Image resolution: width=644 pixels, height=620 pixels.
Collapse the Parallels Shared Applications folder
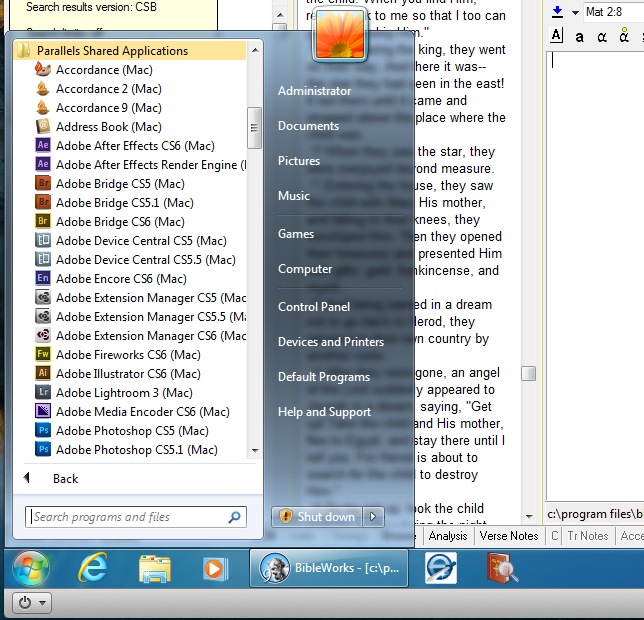130,51
